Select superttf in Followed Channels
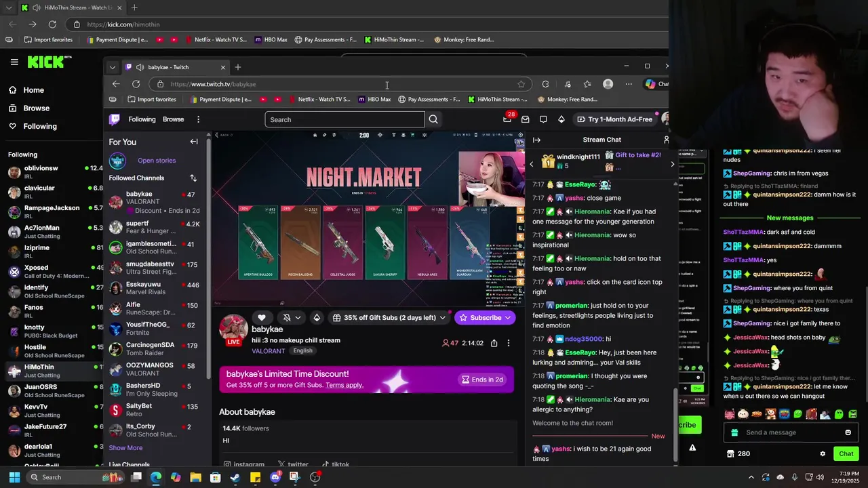The width and height of the screenshot is (868, 488). point(156,227)
